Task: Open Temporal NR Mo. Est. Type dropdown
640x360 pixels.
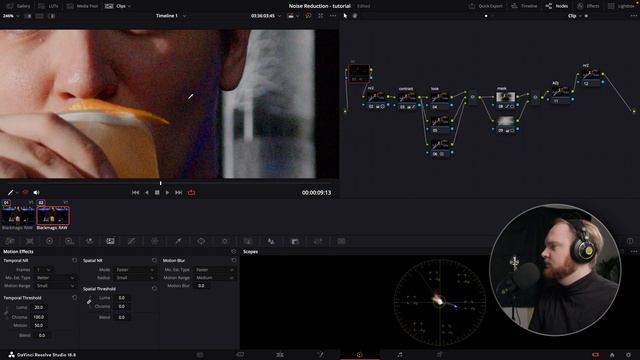Action: [55, 278]
